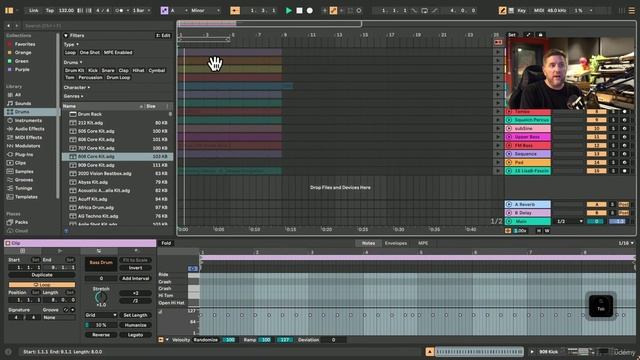Click the groove commit icon beside Groove

(73, 310)
